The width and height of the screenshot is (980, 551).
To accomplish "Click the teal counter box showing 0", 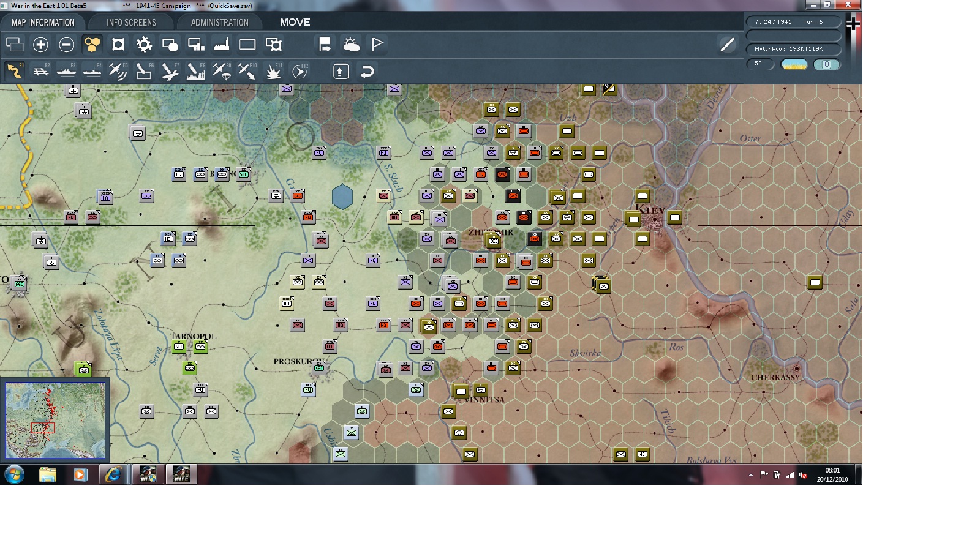I will coord(826,64).
